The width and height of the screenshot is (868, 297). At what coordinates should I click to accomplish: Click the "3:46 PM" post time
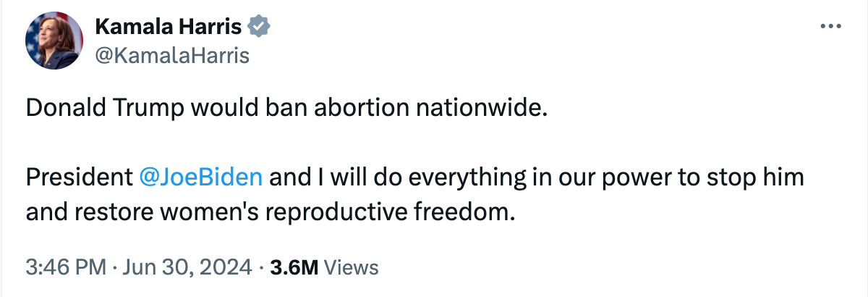pyautogui.click(x=66, y=267)
